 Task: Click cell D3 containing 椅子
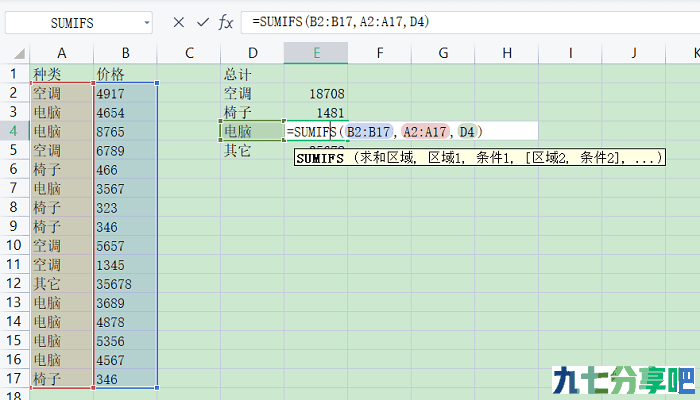pyautogui.click(x=252, y=112)
